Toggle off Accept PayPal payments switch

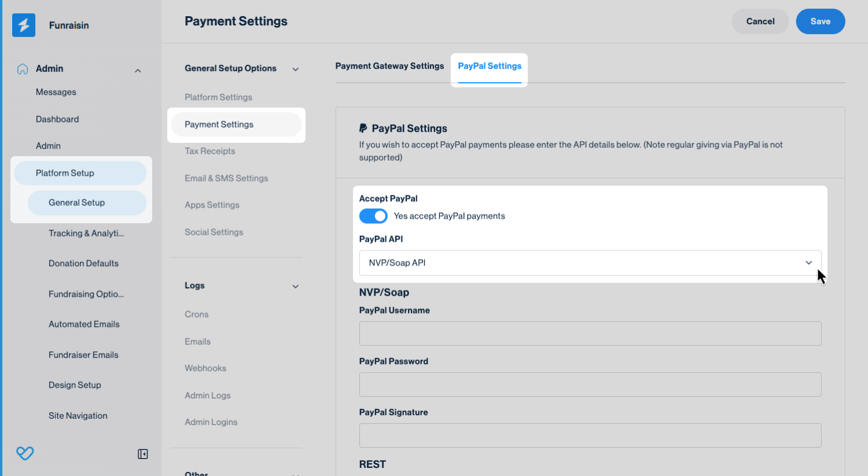pos(373,216)
